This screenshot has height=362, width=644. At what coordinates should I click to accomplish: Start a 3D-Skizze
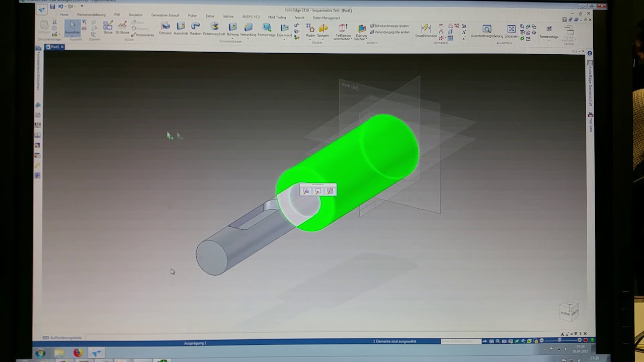[x=122, y=28]
